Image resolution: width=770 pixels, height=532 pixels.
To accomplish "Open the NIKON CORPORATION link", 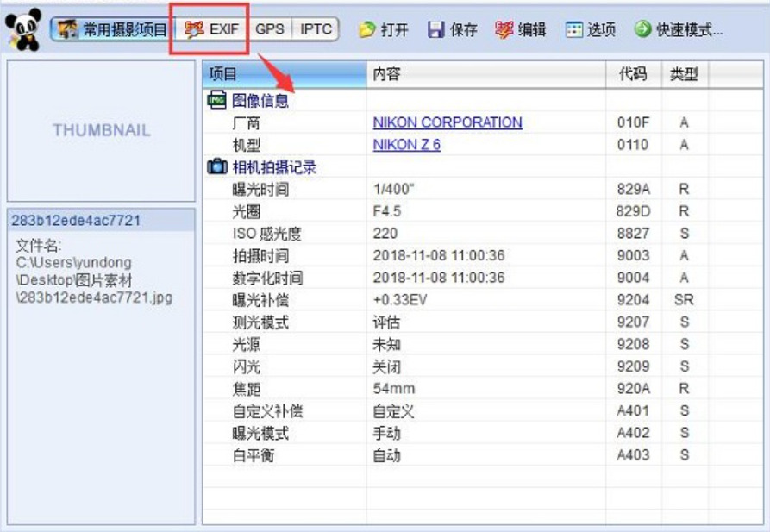I will pos(448,122).
